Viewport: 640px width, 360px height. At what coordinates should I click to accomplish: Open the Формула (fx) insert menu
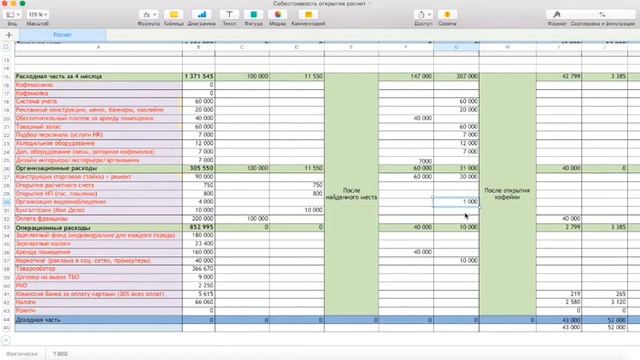[x=149, y=15]
